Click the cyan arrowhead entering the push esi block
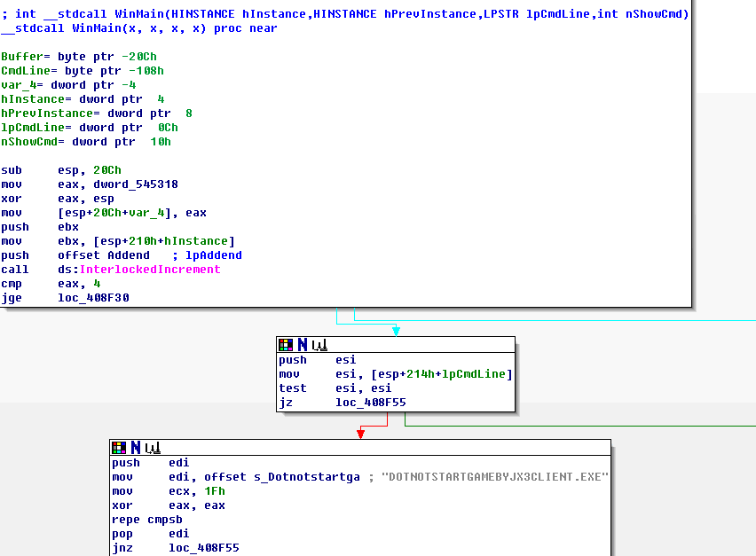Image resolution: width=756 pixels, height=556 pixels. point(396,331)
